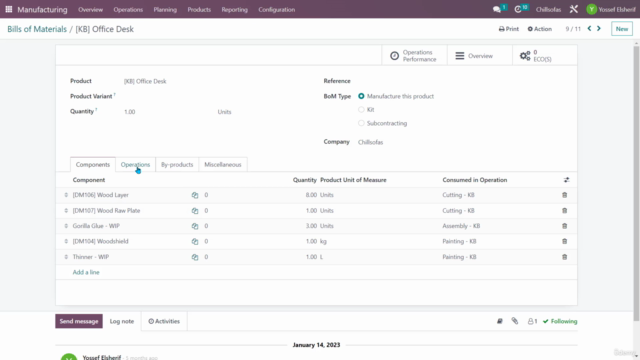Screen dimensions: 640x360
Task: Click the drag handle of Wood Layer row
Action: tap(66, 195)
